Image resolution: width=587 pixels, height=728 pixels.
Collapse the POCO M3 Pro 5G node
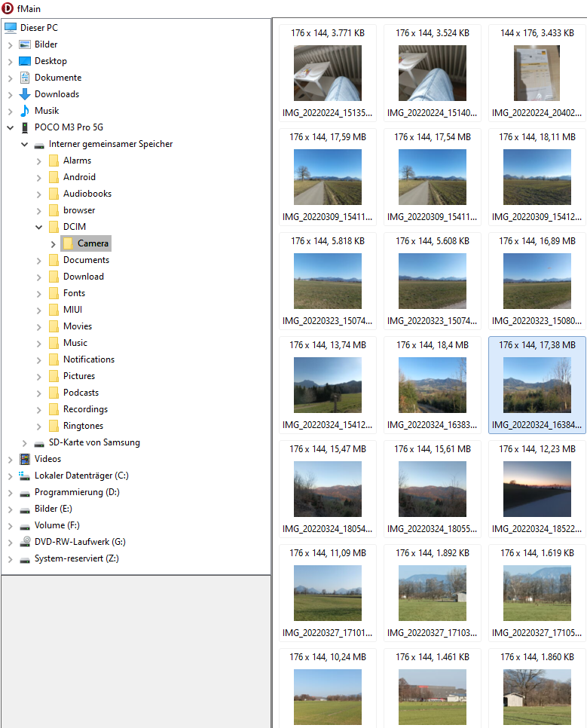coord(11,127)
